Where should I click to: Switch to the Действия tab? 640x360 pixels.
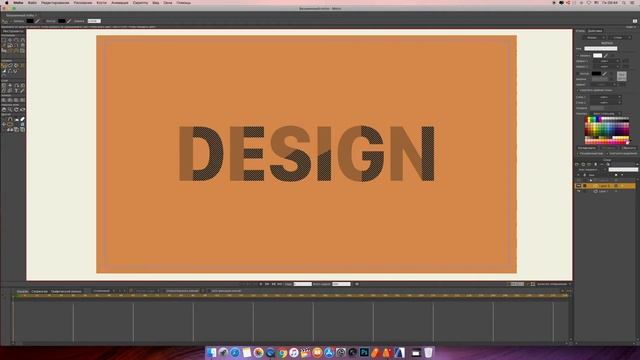[595, 31]
